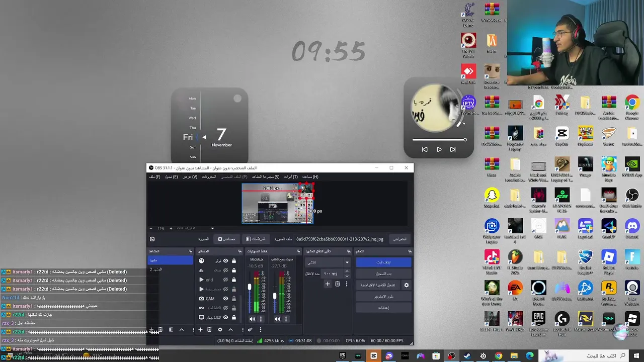The height and width of the screenshot is (362, 644).
Task: Toggle visibility of the top browser source
Action: click(x=225, y=261)
